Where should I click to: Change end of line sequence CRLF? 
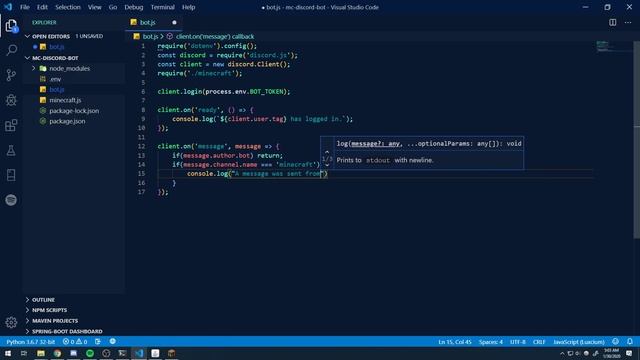(539, 342)
